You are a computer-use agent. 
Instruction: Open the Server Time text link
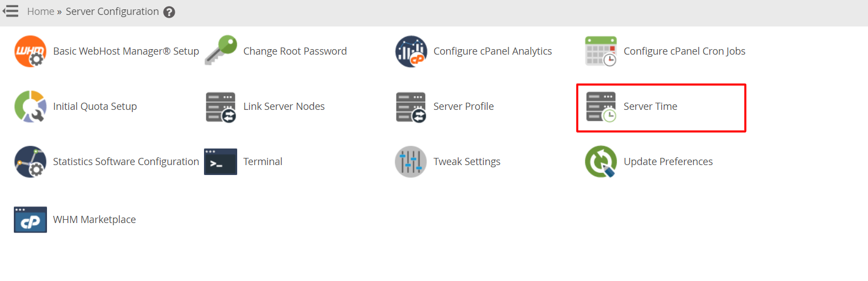pos(650,107)
